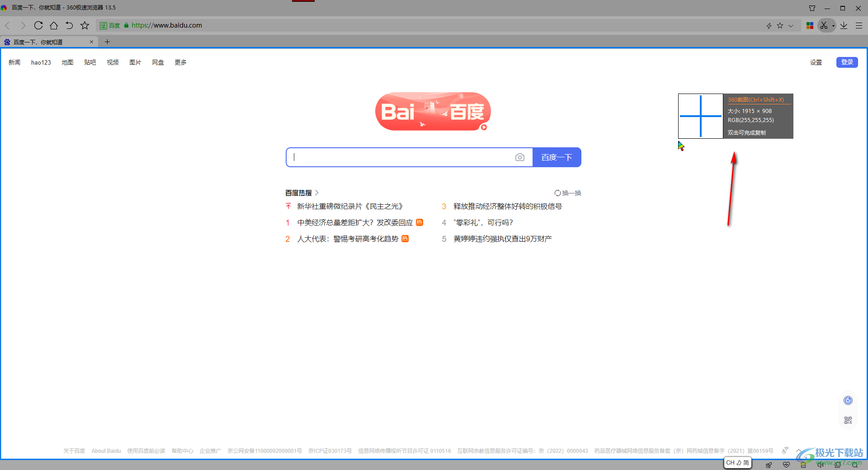The width and height of the screenshot is (868, 470).
Task: Reload the page with the refresh icon
Action: (38, 25)
